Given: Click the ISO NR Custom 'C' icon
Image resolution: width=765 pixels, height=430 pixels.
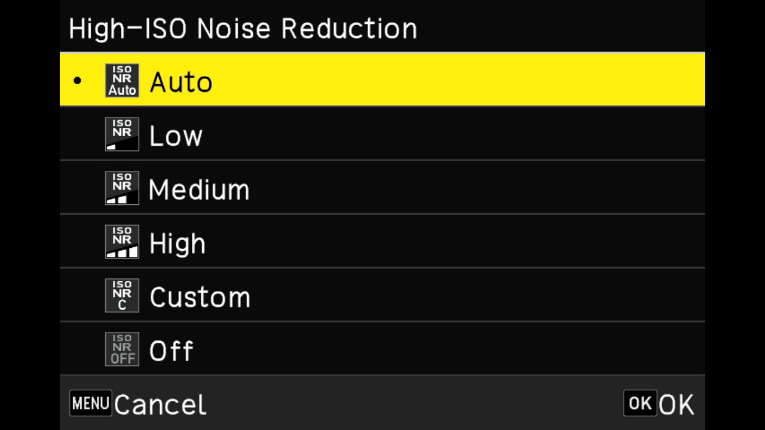Looking at the screenshot, I should point(121,297).
